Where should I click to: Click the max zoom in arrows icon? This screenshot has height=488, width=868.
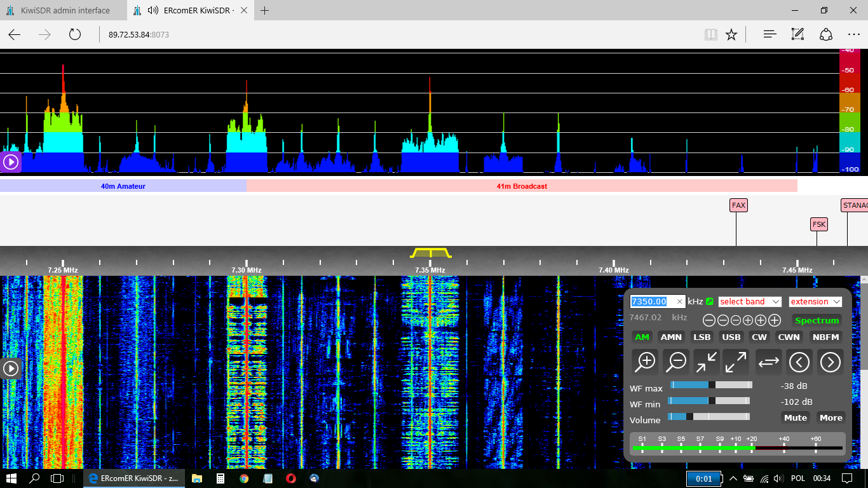pyautogui.click(x=706, y=362)
